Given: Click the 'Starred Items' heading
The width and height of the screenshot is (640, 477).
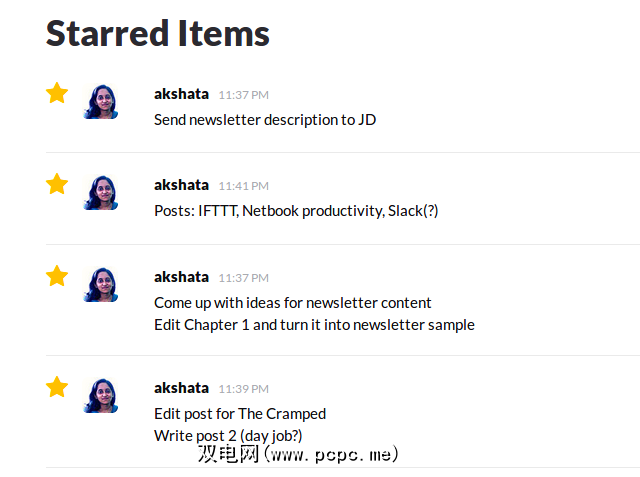Looking at the screenshot, I should [x=158, y=33].
